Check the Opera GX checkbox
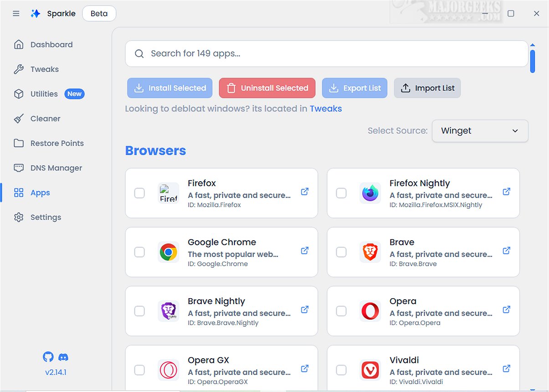549x392 pixels. point(139,370)
